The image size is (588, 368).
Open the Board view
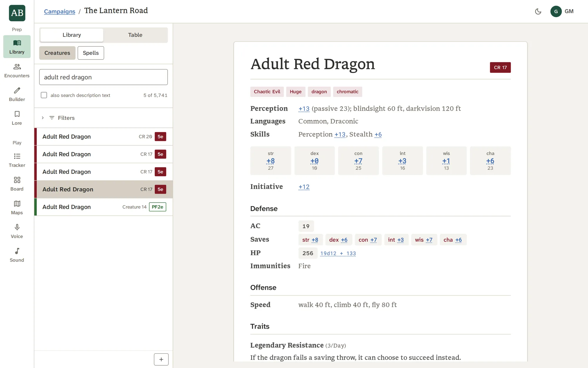point(17,184)
